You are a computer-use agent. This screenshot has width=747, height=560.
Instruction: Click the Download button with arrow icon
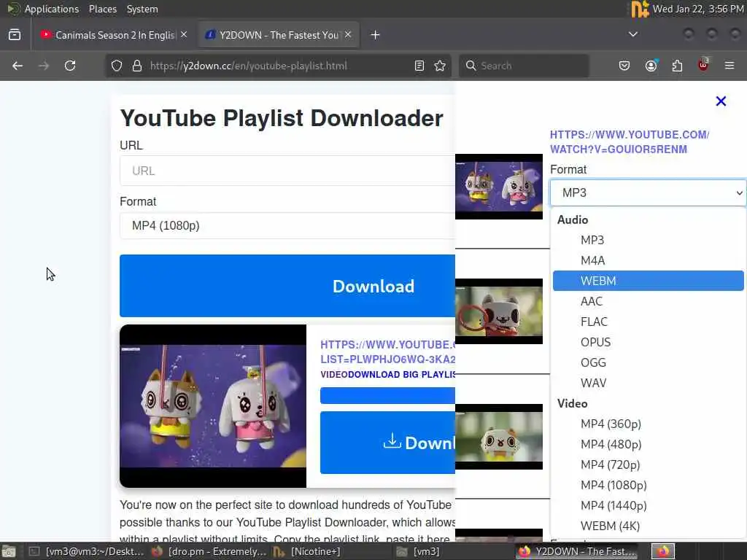(x=387, y=443)
